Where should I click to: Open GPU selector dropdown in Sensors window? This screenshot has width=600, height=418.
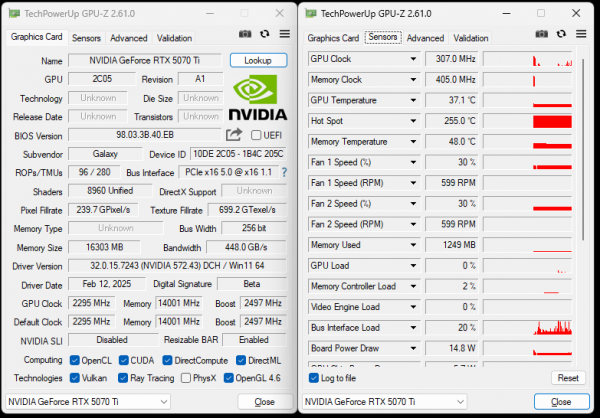(x=385, y=402)
